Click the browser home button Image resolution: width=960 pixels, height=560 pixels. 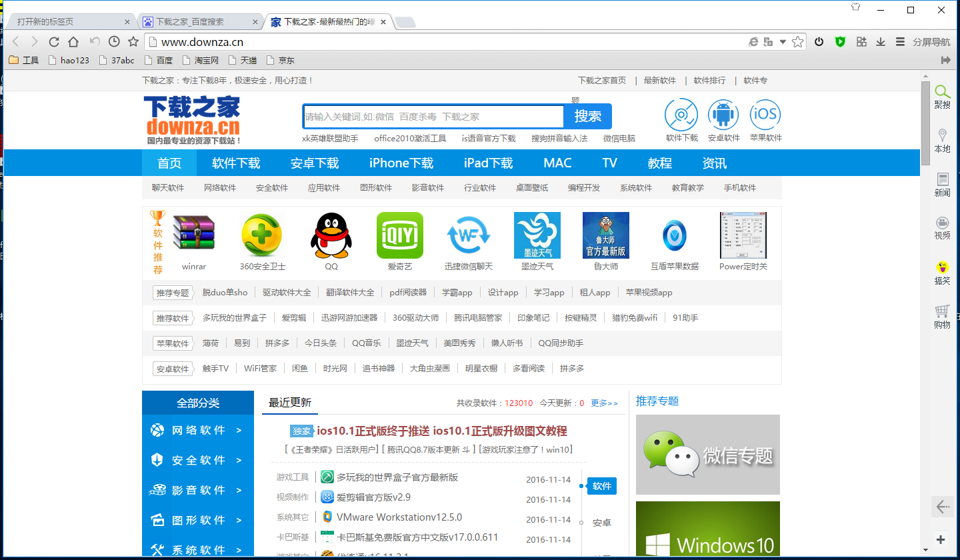[x=73, y=42]
